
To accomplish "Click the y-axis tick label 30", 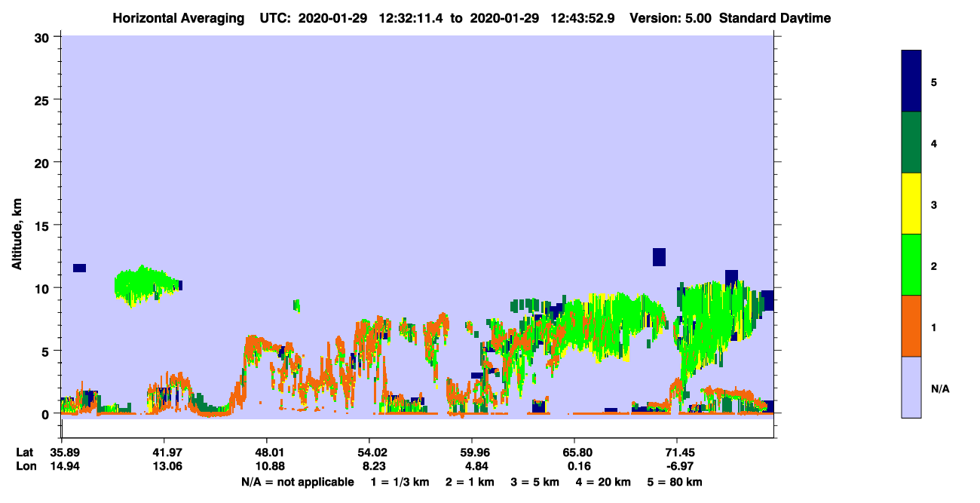I will pyautogui.click(x=44, y=37).
